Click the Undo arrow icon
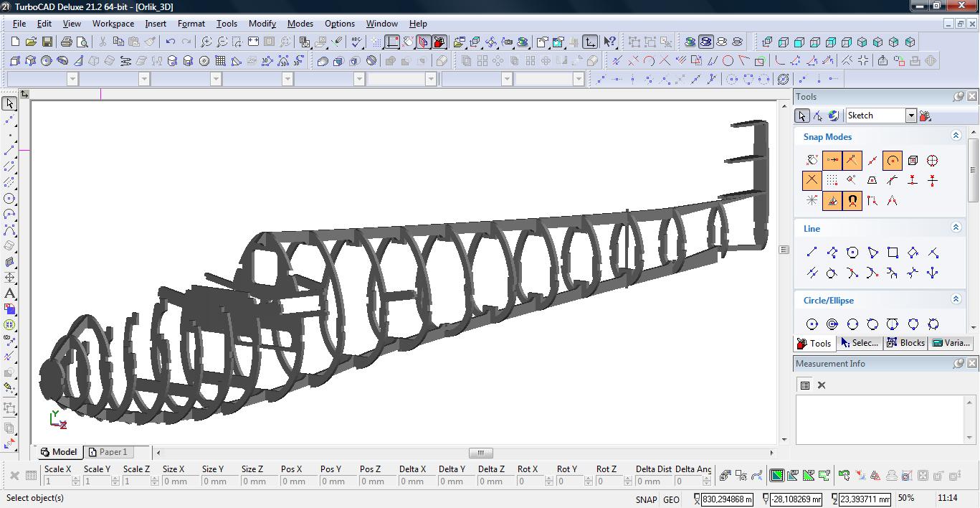The width and height of the screenshot is (980, 508). 171,42
